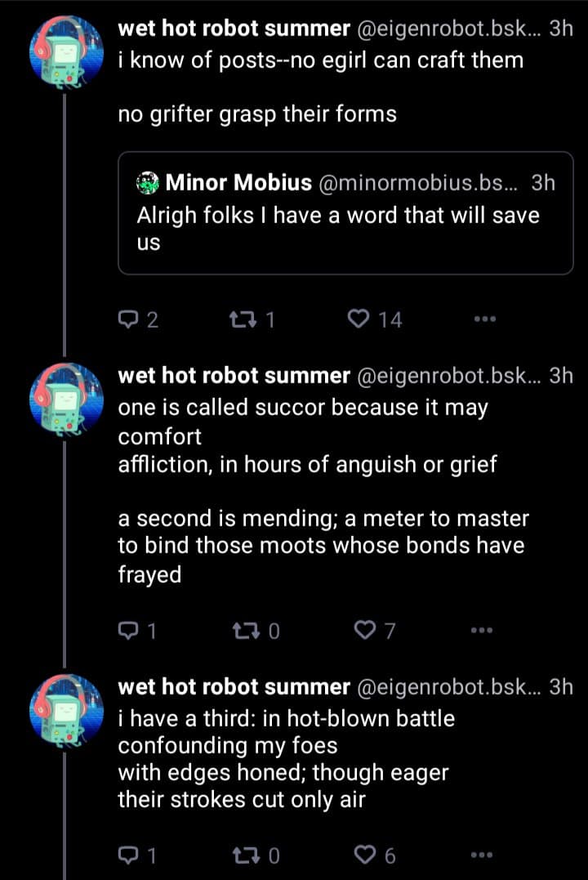Open more options on first post
The image size is (588, 880).
[x=483, y=319]
